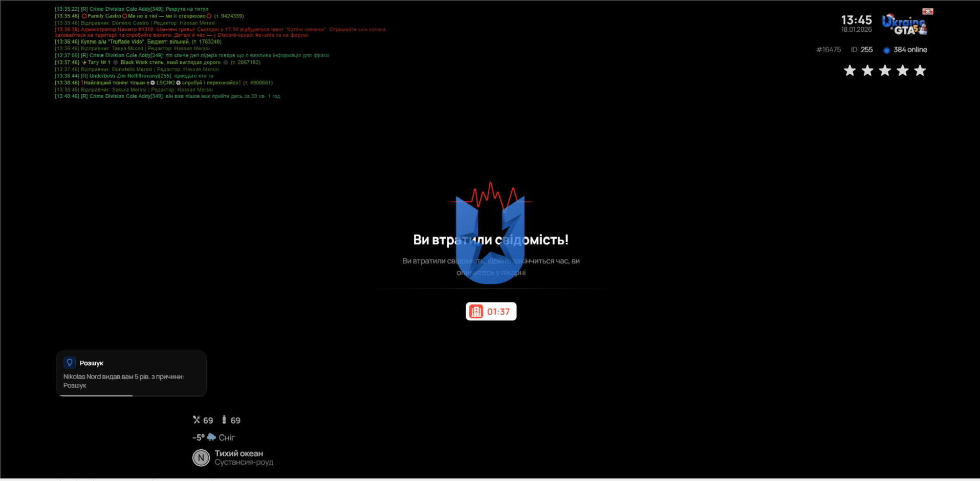Click the snow cloud weather icon
The width and height of the screenshot is (980, 481).
point(211,438)
